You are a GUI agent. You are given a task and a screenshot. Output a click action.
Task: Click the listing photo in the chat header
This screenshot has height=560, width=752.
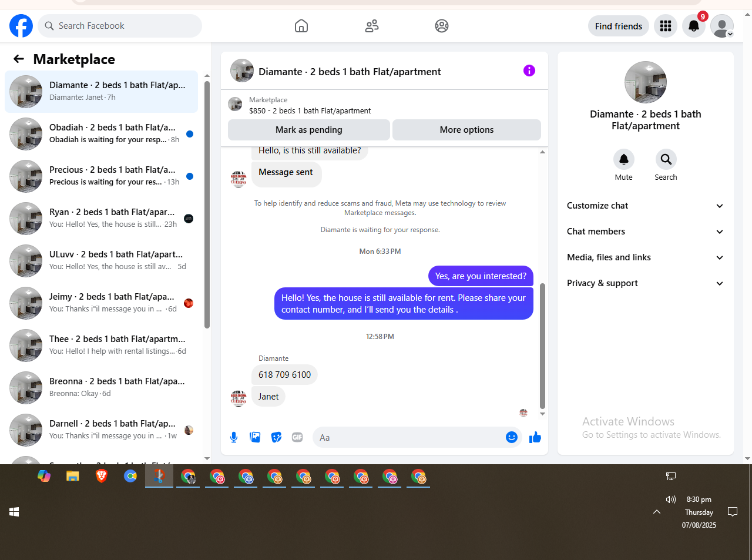pos(242,71)
